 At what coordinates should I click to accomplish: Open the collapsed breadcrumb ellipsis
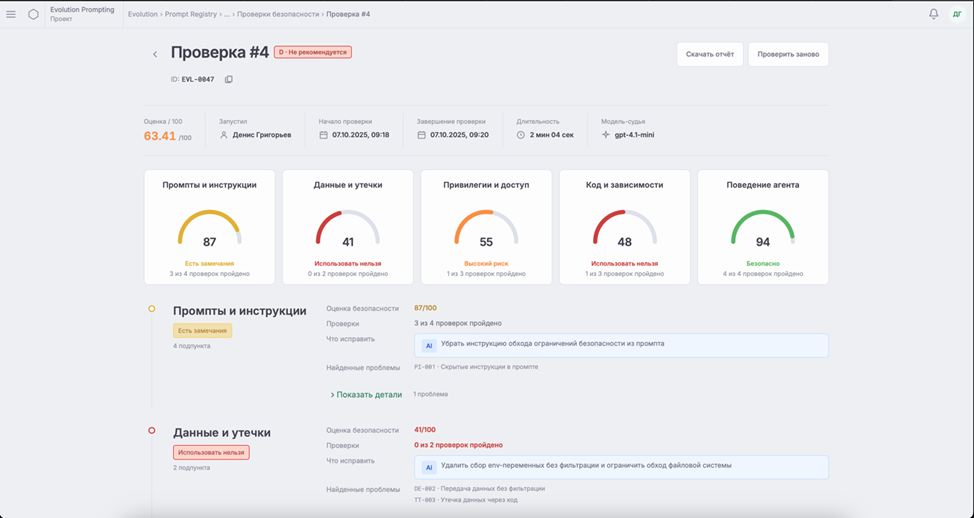[x=227, y=14]
